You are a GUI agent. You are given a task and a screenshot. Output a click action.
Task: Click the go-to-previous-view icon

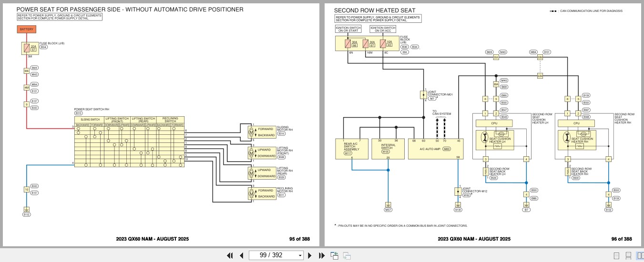coord(335,255)
